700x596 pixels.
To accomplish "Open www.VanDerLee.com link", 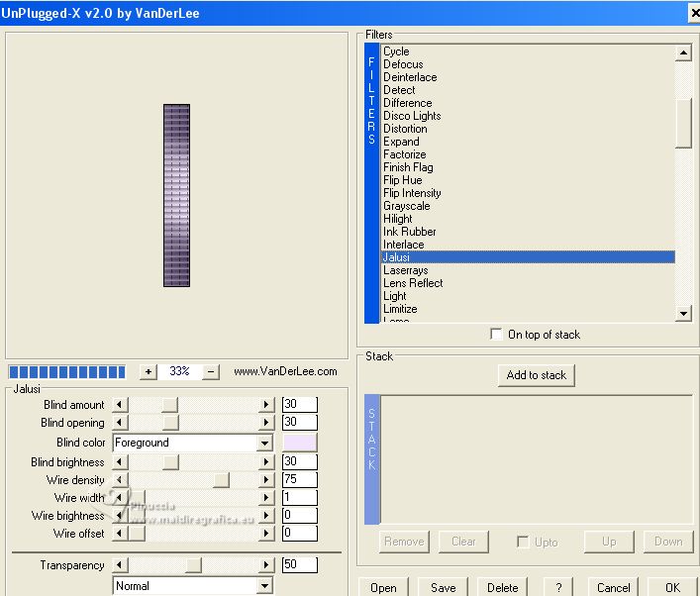I will pos(285,371).
